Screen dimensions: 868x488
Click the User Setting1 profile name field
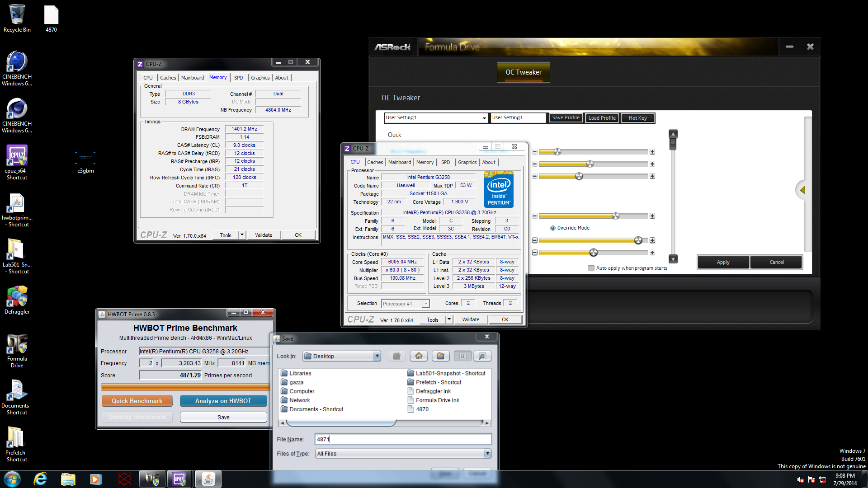pos(518,118)
